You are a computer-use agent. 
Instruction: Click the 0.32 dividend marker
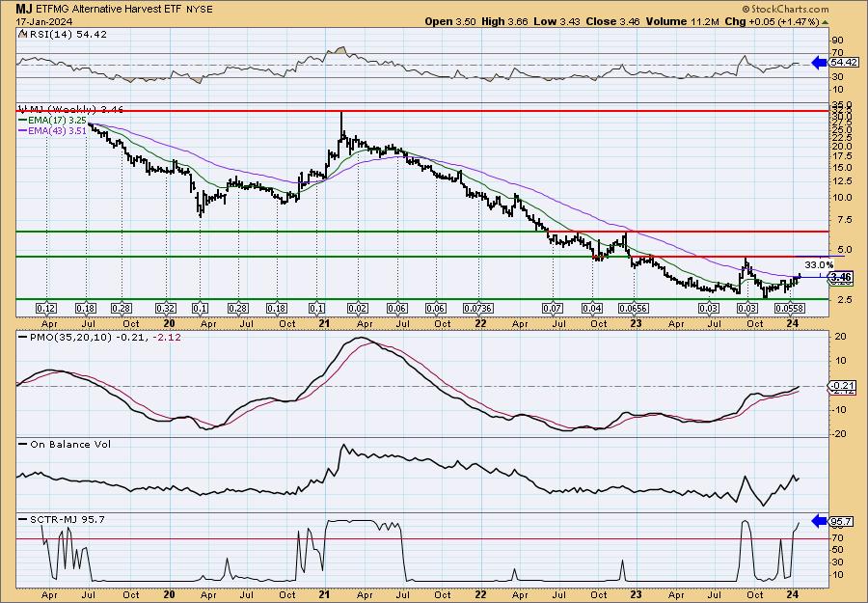166,308
